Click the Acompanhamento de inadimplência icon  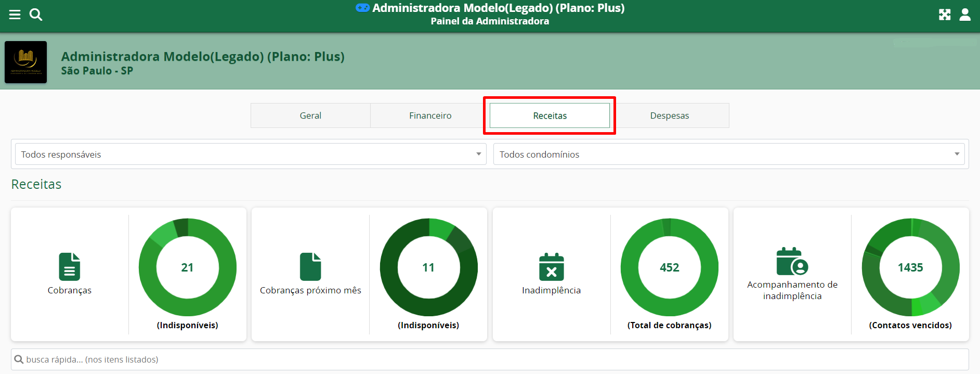coord(792,261)
